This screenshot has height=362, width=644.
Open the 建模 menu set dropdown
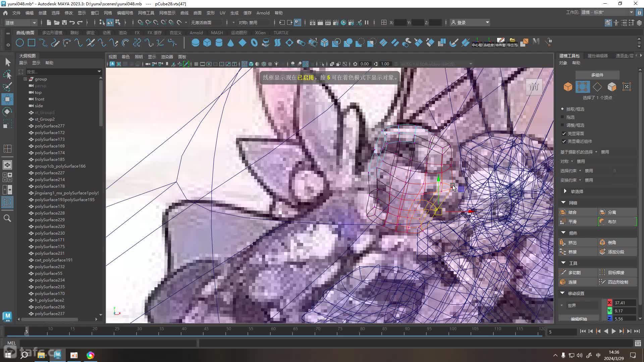pos(20,22)
